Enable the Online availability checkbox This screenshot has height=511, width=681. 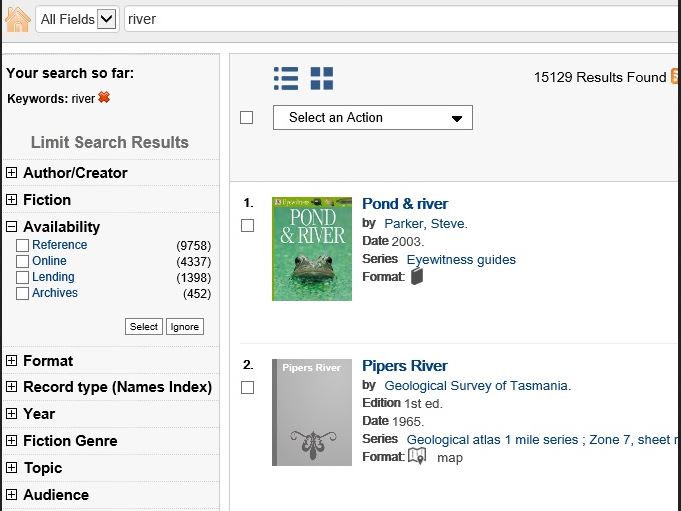pyautogui.click(x=22, y=262)
